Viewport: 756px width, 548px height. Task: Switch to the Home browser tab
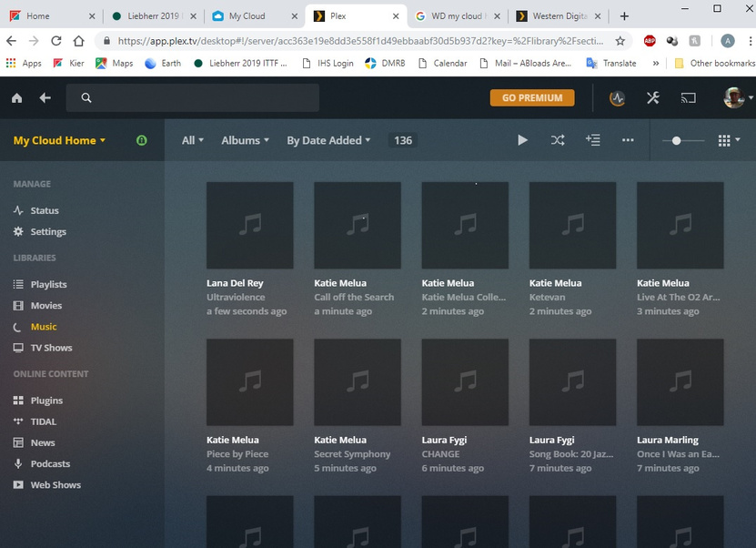coord(52,15)
